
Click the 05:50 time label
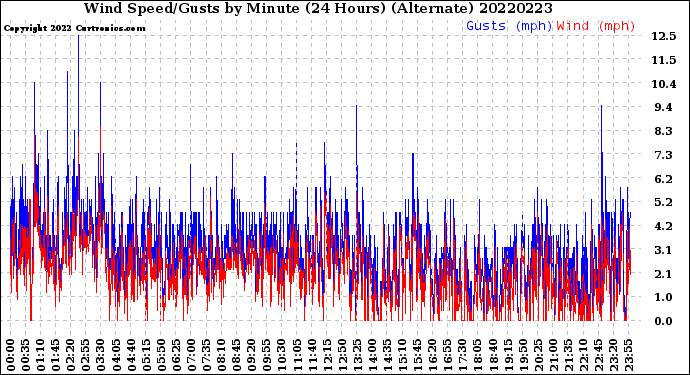(161, 355)
